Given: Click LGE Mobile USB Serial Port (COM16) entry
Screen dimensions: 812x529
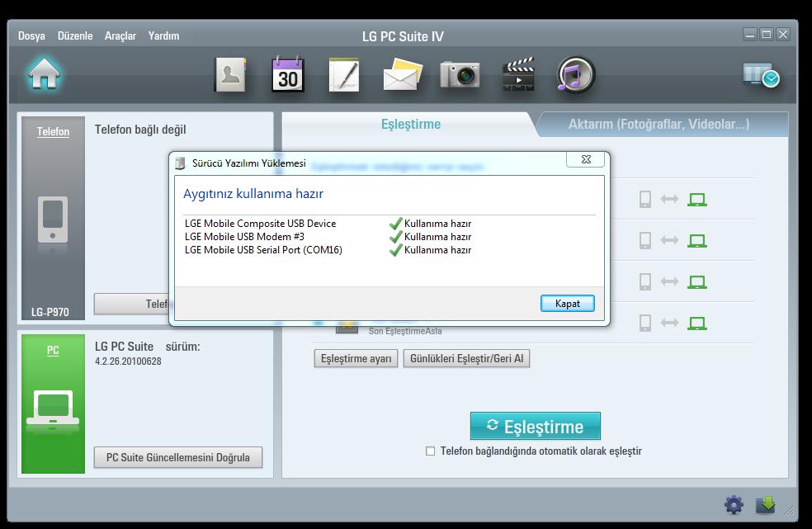Looking at the screenshot, I should 263,250.
